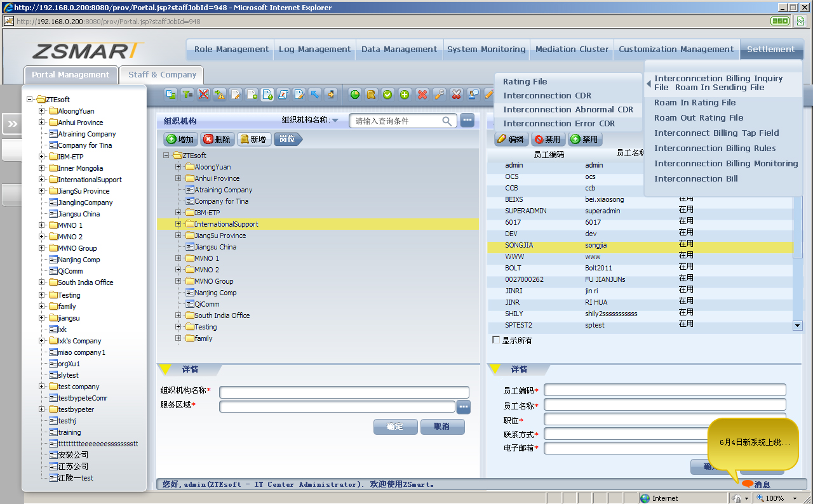
Task: Click the orange 消息 message icon in status bar
Action: (748, 484)
